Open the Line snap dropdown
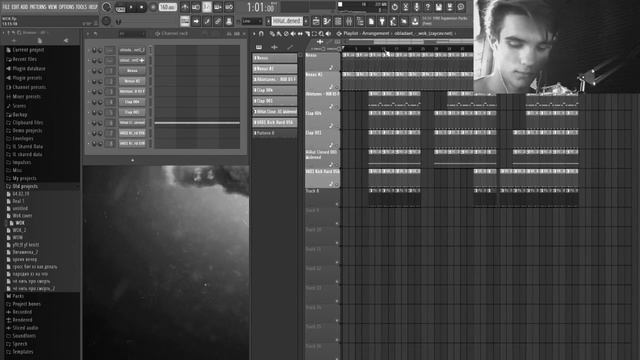Screen dimensions: 640x360 pos(252,21)
